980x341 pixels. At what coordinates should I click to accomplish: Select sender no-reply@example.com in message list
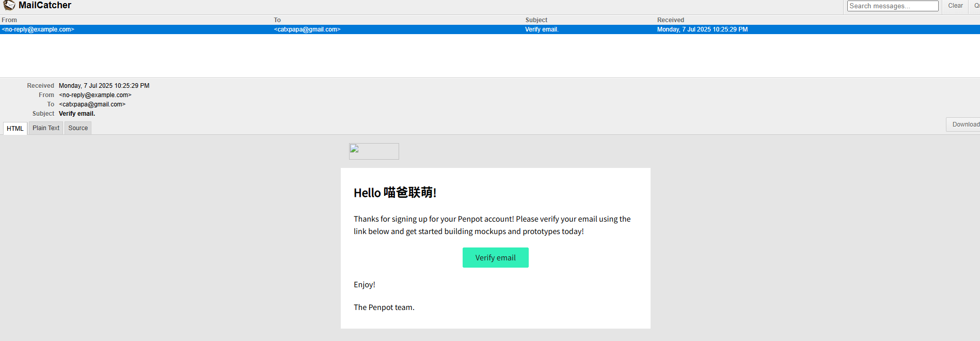38,29
